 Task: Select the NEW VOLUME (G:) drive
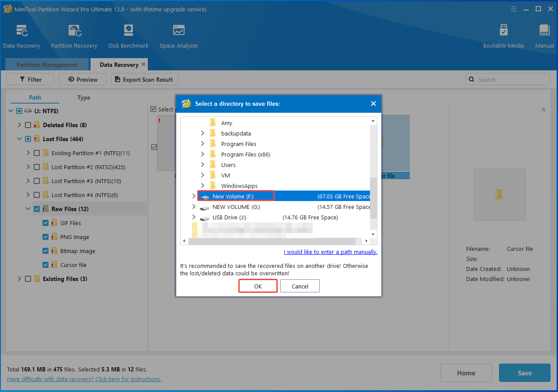click(237, 207)
